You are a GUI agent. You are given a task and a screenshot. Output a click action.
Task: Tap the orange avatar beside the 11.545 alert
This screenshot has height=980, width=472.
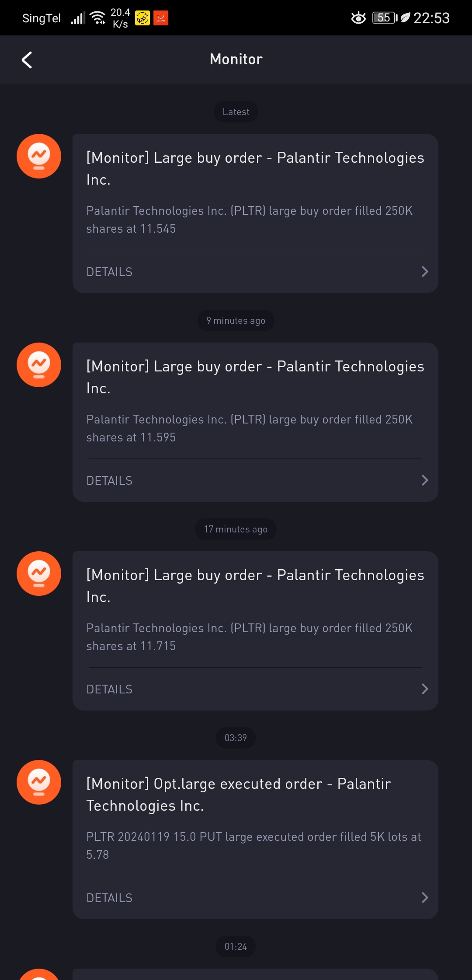pyautogui.click(x=39, y=156)
